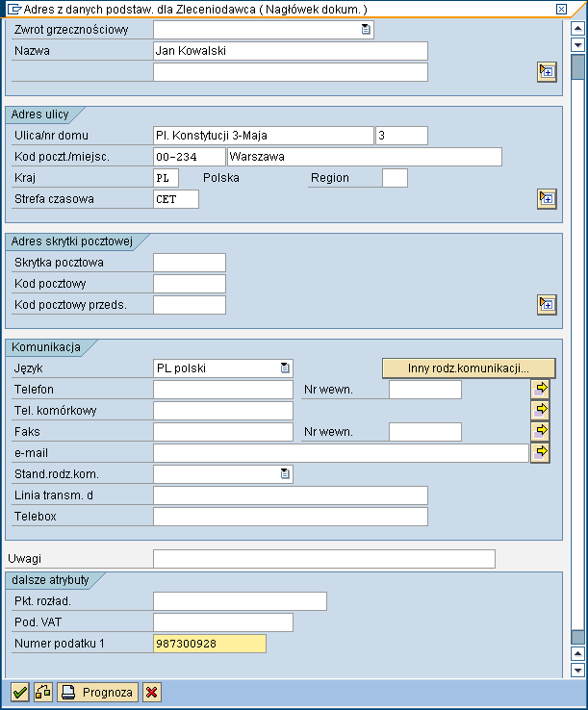588x710 pixels.
Task: Click the postal code field 00-234
Action: (190, 157)
